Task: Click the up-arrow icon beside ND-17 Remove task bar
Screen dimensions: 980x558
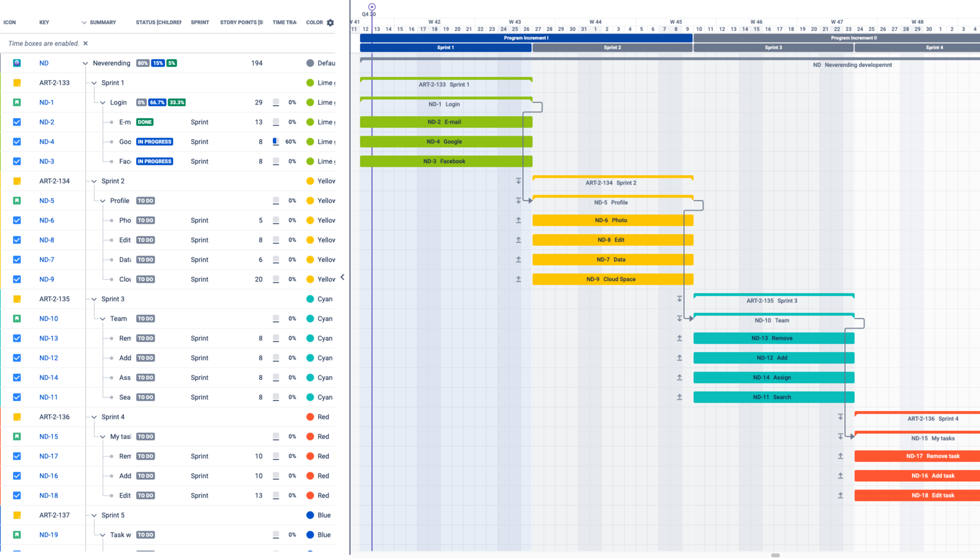Action: point(840,456)
